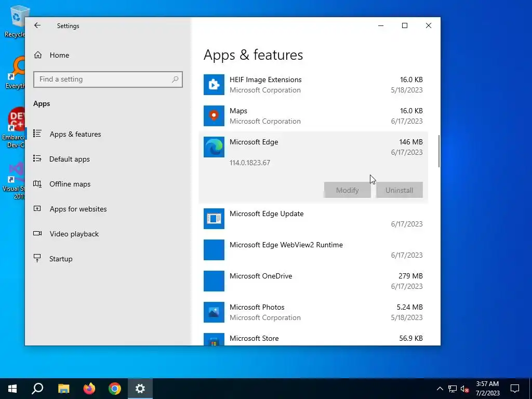Click the back arrow in Settings

pyautogui.click(x=37, y=25)
